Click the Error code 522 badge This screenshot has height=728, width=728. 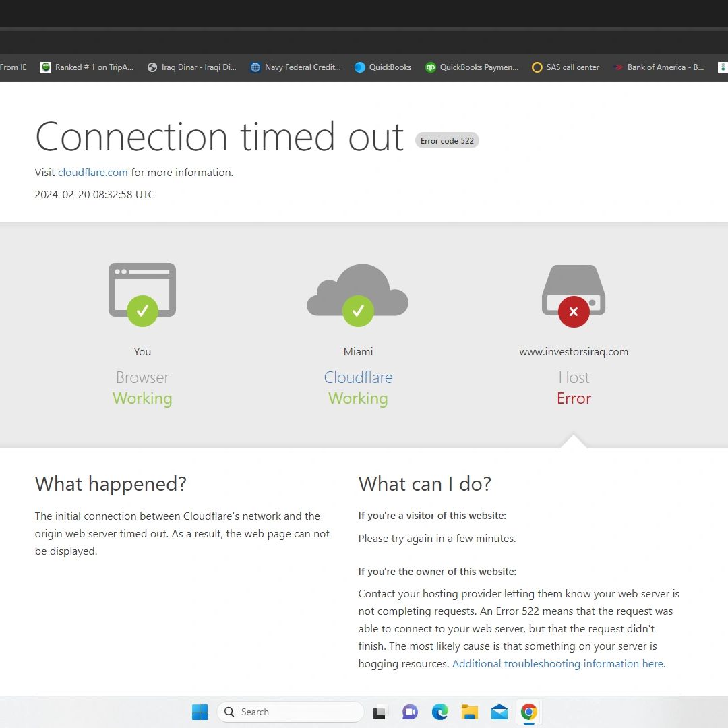click(447, 141)
